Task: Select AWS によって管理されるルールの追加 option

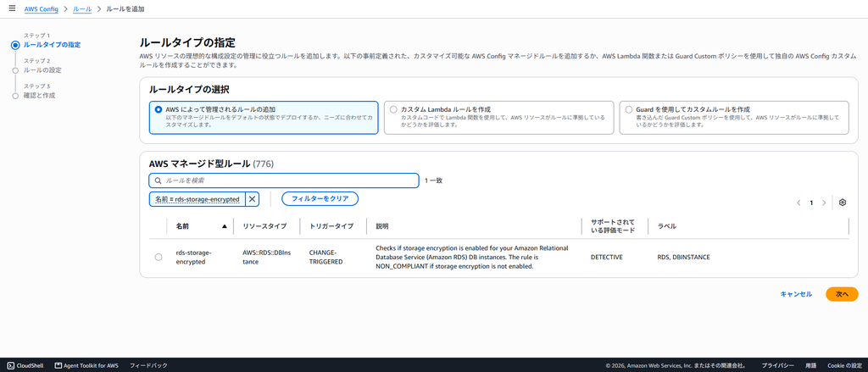Action: click(264, 117)
